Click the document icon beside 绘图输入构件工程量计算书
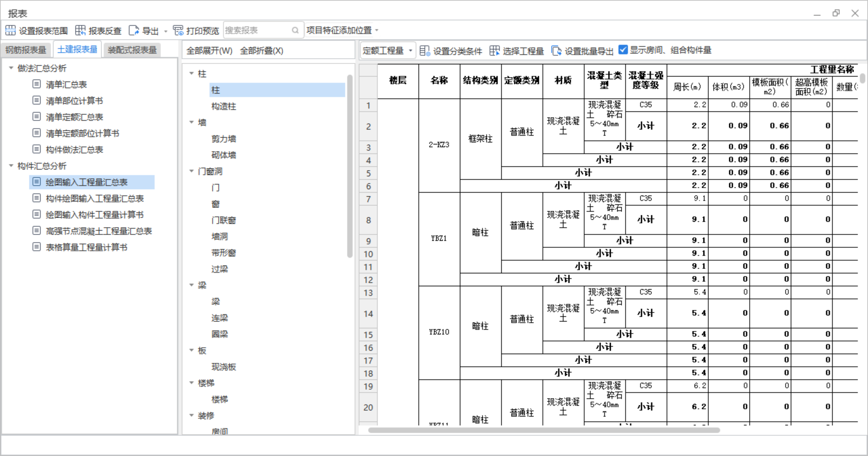868x456 pixels. point(37,214)
